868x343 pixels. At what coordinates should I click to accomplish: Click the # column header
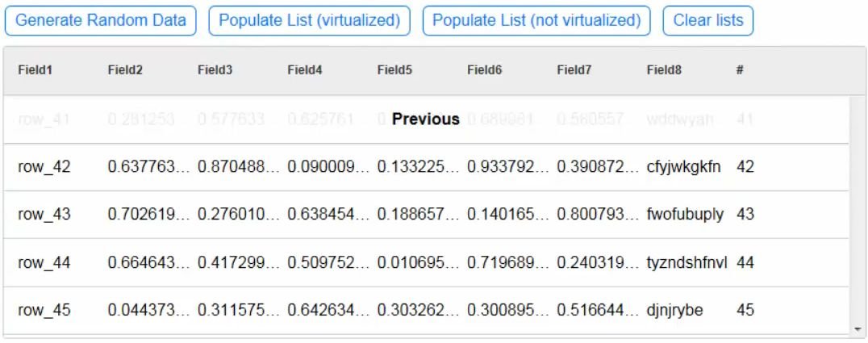click(739, 70)
